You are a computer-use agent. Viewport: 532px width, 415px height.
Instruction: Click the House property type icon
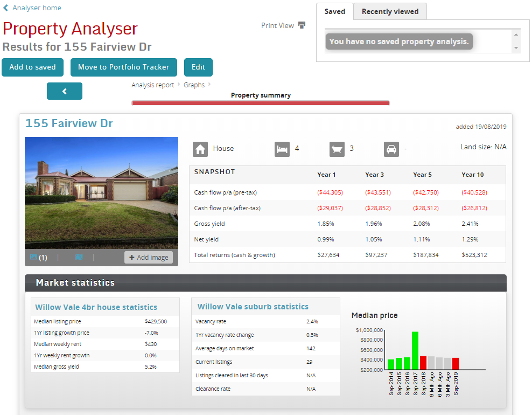pyautogui.click(x=200, y=149)
